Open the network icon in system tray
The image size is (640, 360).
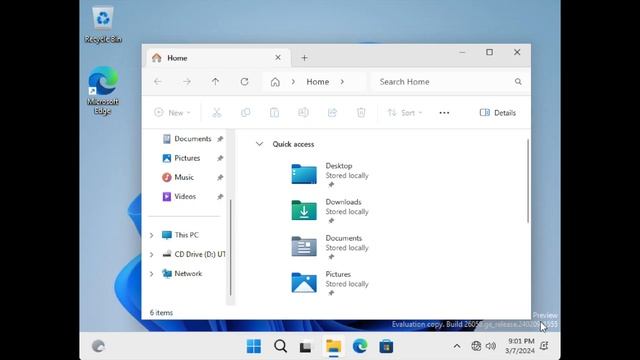[x=476, y=346]
